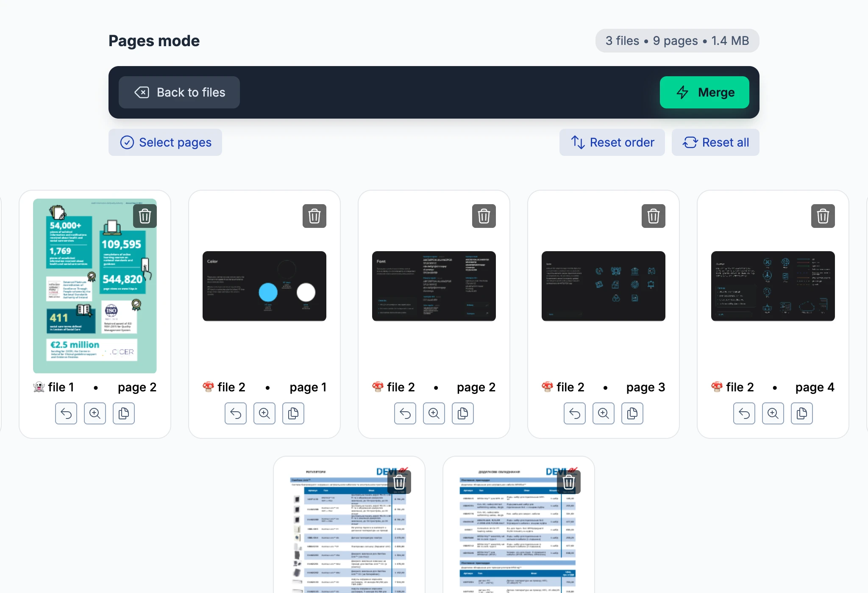This screenshot has height=593, width=868.
Task: Click the Font slide thumbnail
Action: pyautogui.click(x=434, y=286)
